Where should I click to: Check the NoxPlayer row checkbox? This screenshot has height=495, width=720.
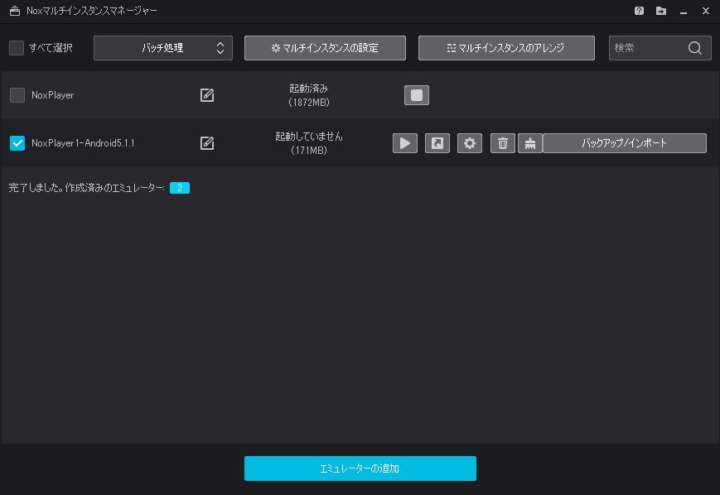[x=17, y=95]
